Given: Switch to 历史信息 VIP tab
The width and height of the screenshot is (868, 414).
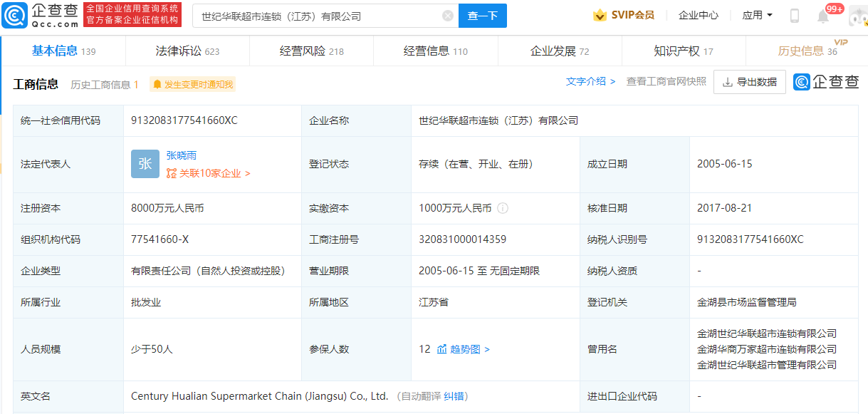Looking at the screenshot, I should pyautogui.click(x=808, y=51).
